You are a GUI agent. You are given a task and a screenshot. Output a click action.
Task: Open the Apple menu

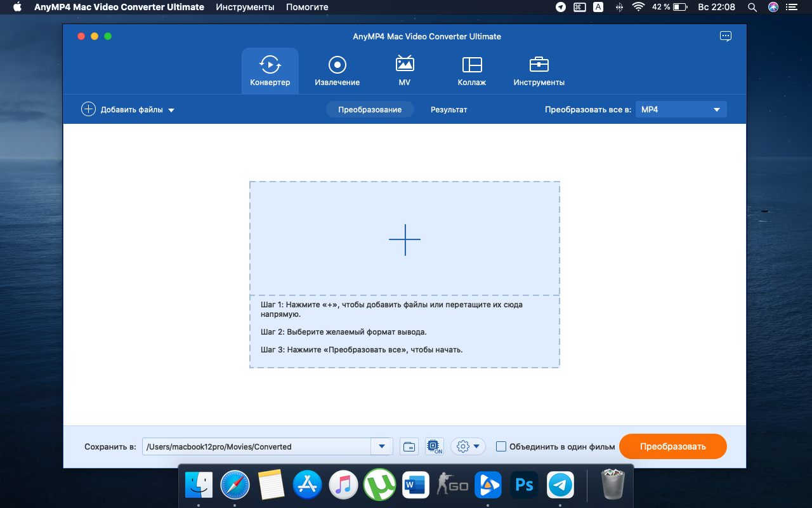(x=17, y=7)
